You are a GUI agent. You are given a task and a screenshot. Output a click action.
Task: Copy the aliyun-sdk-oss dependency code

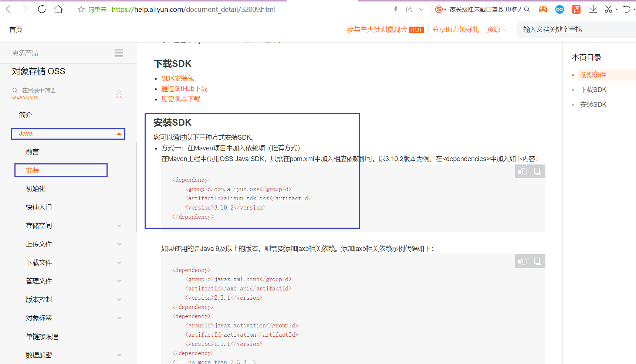coord(538,171)
